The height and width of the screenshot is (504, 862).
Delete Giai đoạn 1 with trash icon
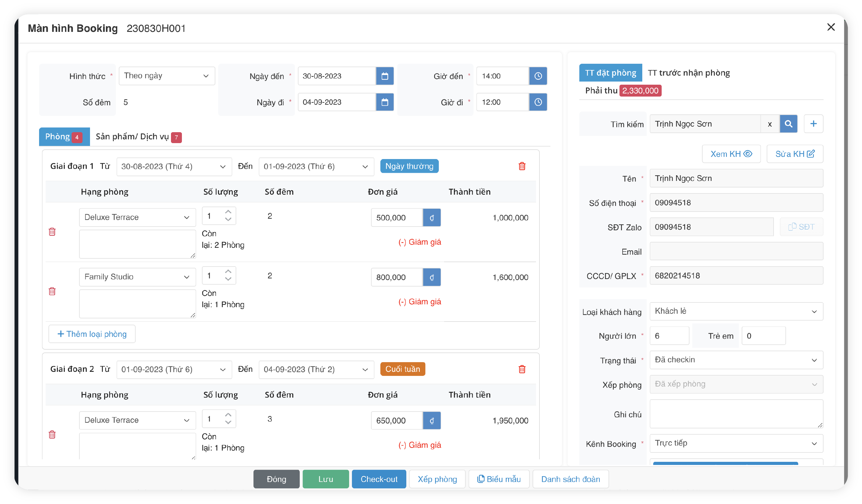pyautogui.click(x=522, y=166)
